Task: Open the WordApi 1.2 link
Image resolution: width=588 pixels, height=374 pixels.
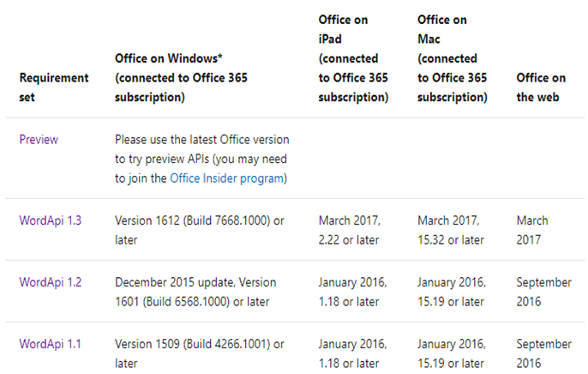Action: [x=51, y=282]
